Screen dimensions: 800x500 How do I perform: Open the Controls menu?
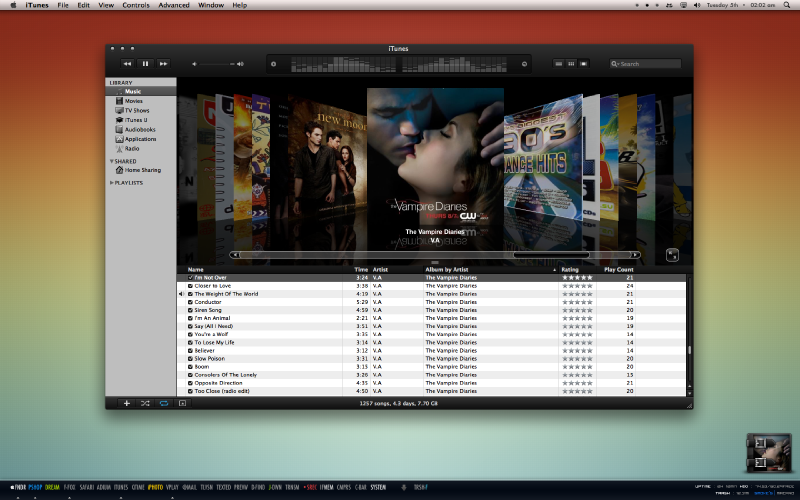tap(136, 5)
